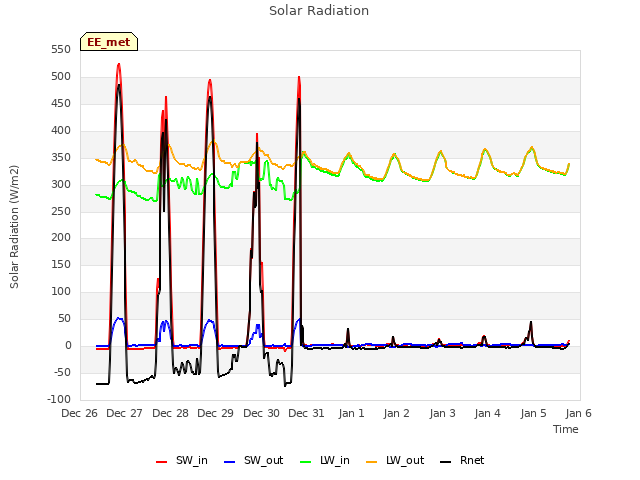Toggle the Rnet legend entry

tap(462, 460)
